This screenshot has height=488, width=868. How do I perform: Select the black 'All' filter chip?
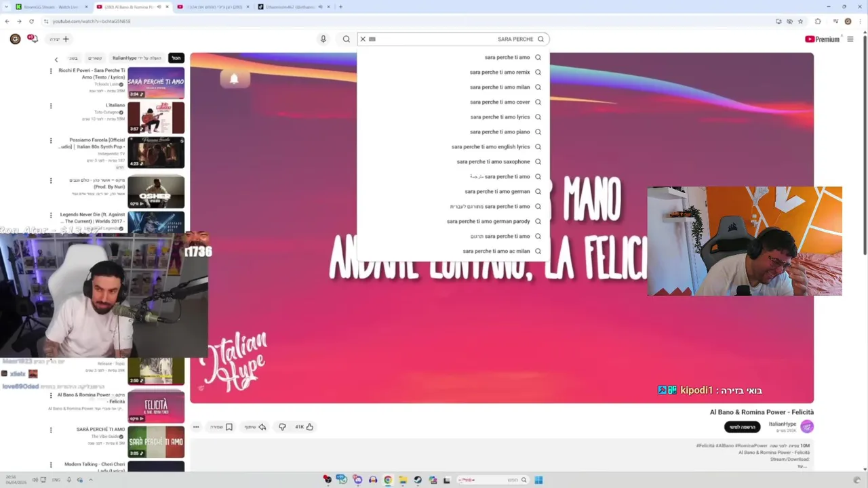tap(176, 58)
